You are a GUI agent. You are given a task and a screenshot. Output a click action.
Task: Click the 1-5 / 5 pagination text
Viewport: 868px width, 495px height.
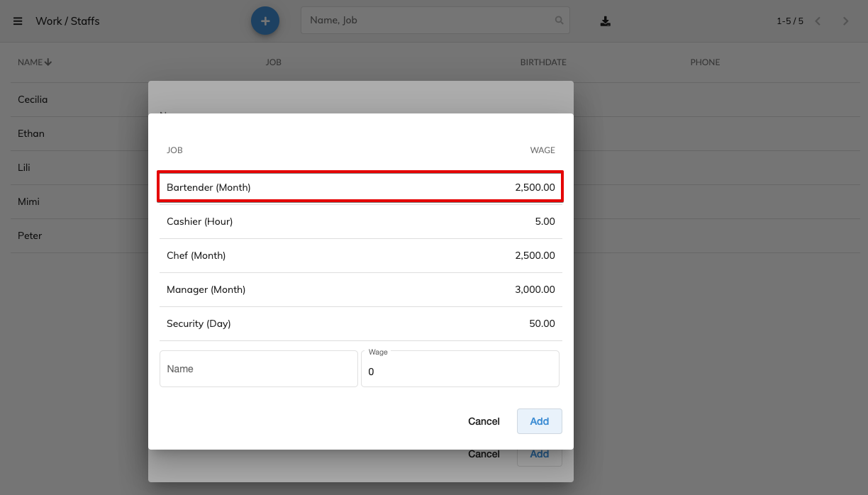pos(790,21)
